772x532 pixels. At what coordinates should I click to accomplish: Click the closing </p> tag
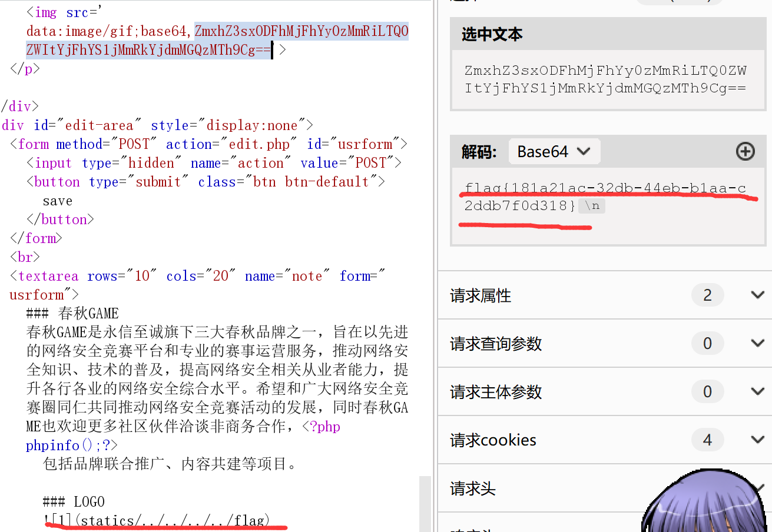coord(25,69)
